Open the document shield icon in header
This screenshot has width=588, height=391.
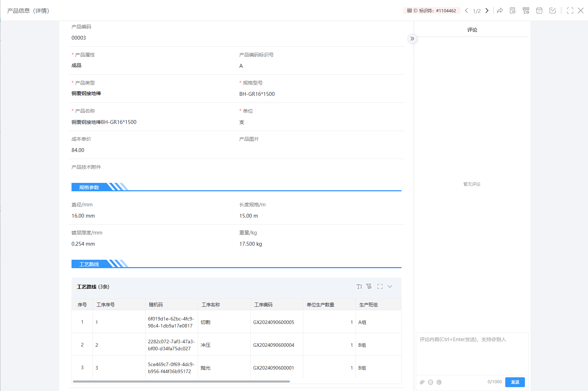coord(513,11)
